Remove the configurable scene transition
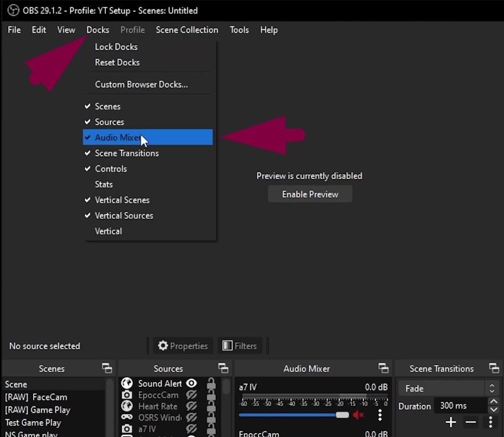The image size is (504, 437). pyautogui.click(x=471, y=422)
